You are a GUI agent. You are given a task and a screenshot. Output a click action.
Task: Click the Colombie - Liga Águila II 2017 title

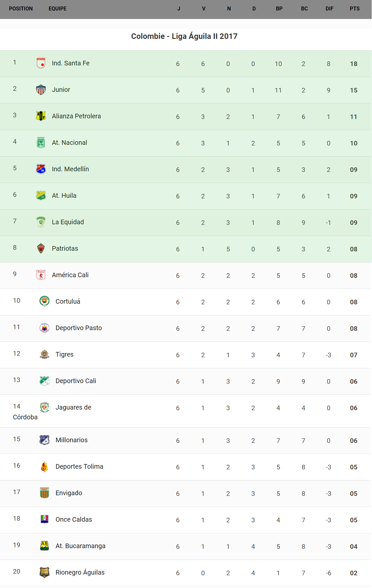184,36
